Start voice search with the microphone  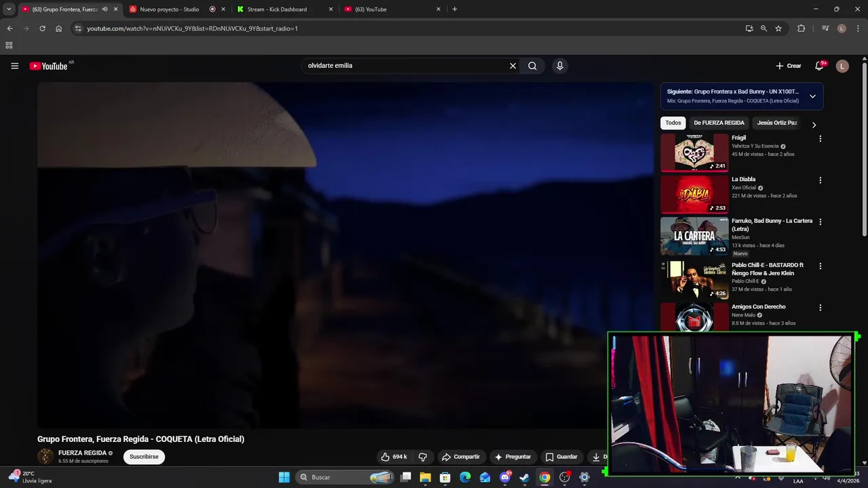559,66
